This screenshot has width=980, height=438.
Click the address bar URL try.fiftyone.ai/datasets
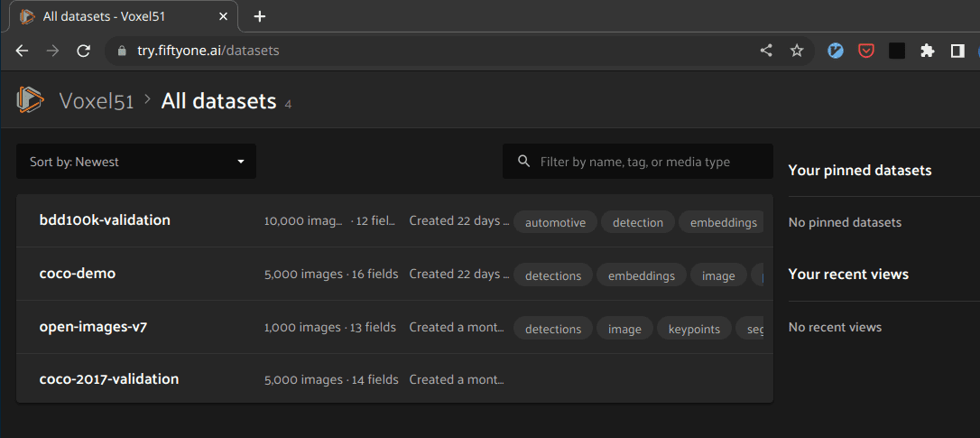pyautogui.click(x=208, y=51)
